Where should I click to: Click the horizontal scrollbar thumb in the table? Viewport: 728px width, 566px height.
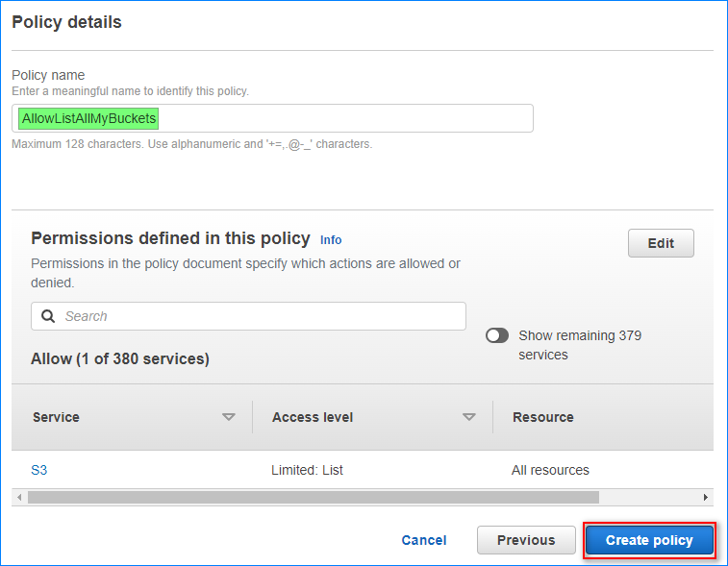(313, 497)
